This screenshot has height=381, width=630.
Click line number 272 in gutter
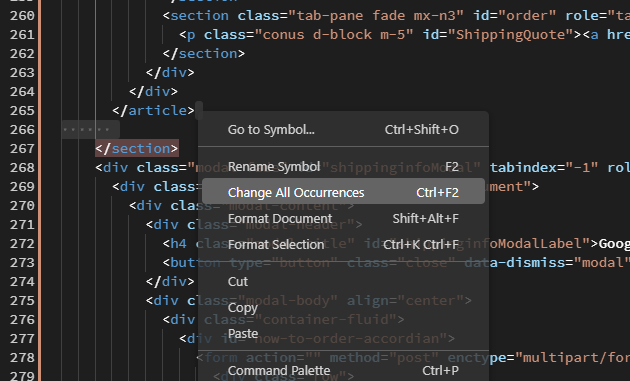pyautogui.click(x=22, y=244)
